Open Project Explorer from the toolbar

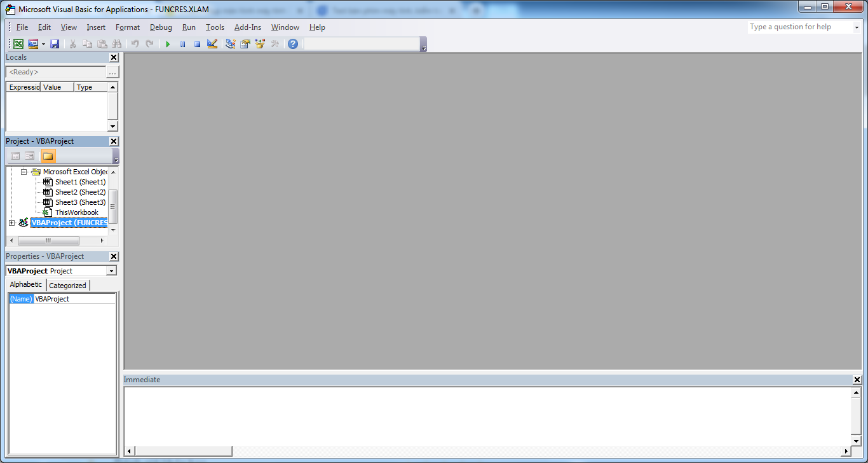[231, 44]
